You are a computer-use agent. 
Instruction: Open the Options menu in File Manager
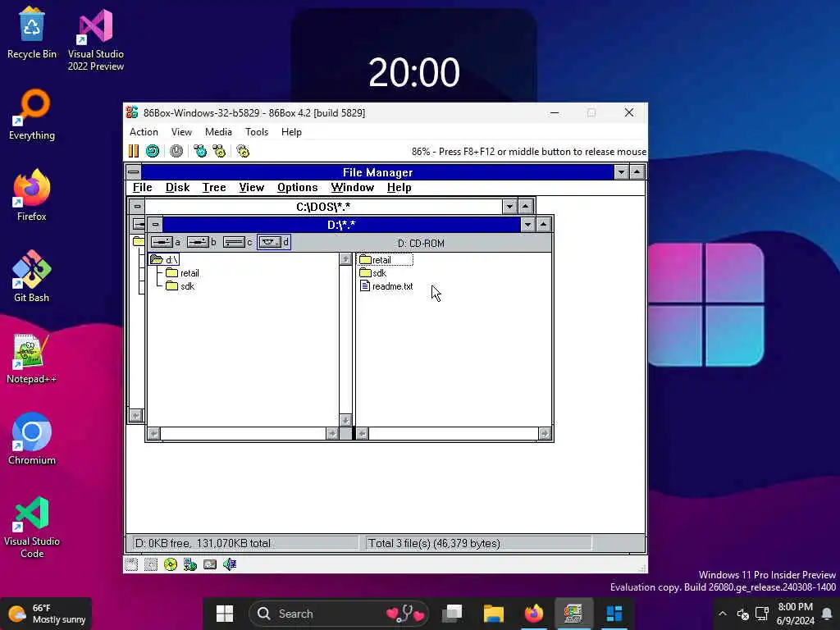click(297, 188)
